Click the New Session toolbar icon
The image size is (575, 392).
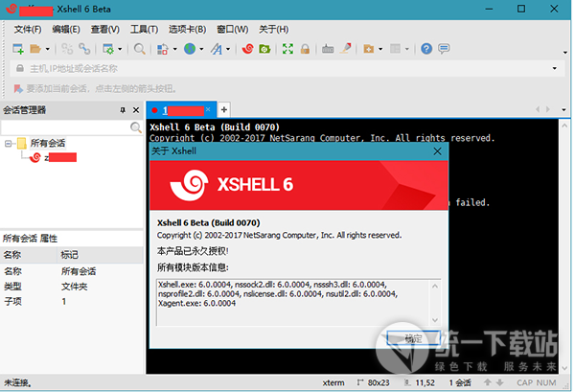click(x=17, y=49)
